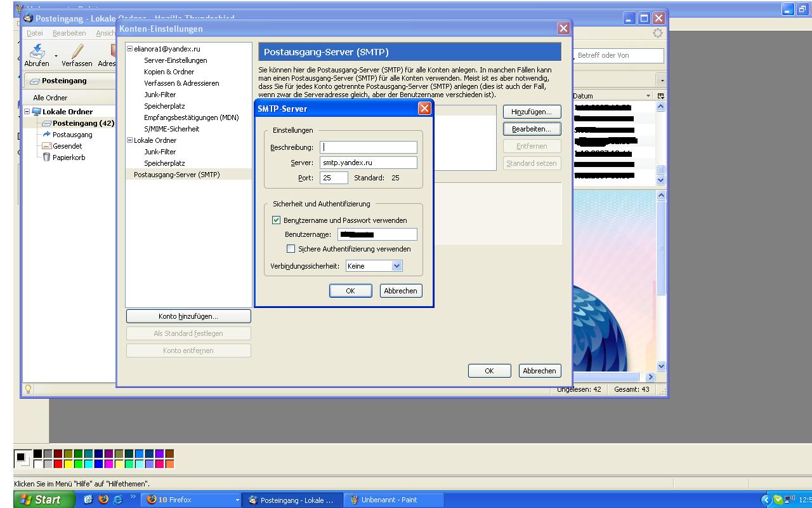Image resolution: width=812 pixels, height=508 pixels.
Task: Click the Gesendet envelope folder icon
Action: [46, 146]
